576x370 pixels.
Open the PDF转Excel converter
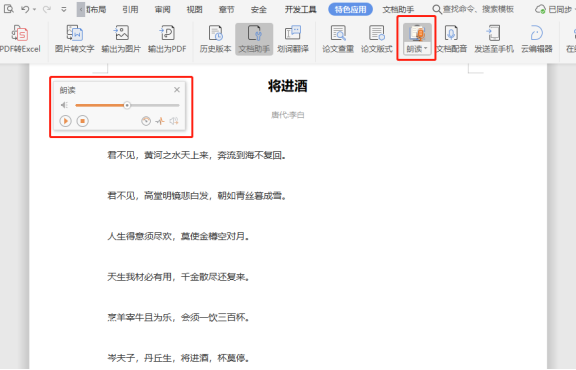click(x=20, y=39)
